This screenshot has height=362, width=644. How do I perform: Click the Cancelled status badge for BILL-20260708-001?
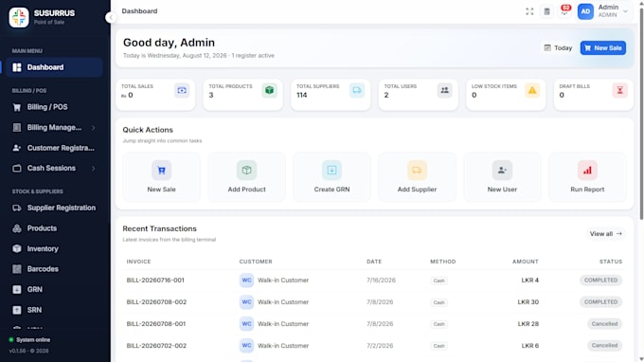point(604,324)
